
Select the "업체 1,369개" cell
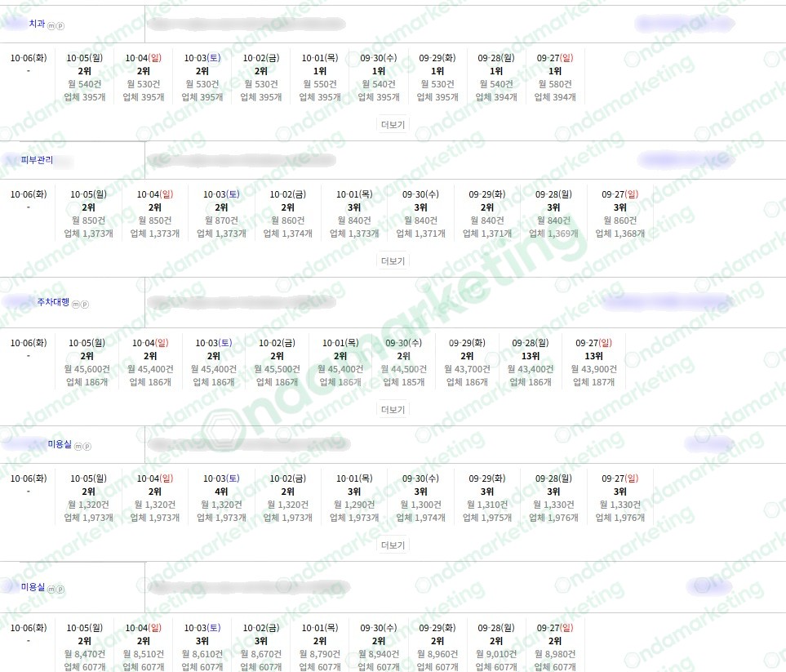554,234
